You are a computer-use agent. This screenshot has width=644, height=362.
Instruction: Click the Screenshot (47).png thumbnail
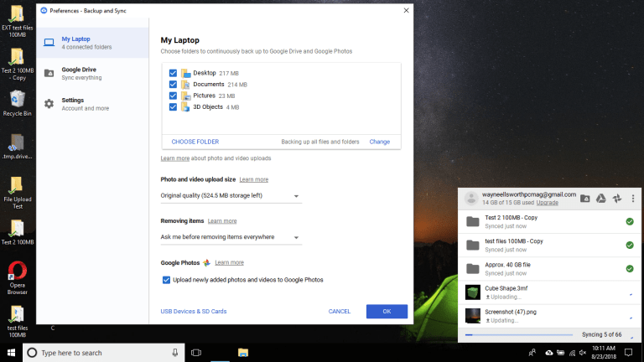(x=473, y=316)
